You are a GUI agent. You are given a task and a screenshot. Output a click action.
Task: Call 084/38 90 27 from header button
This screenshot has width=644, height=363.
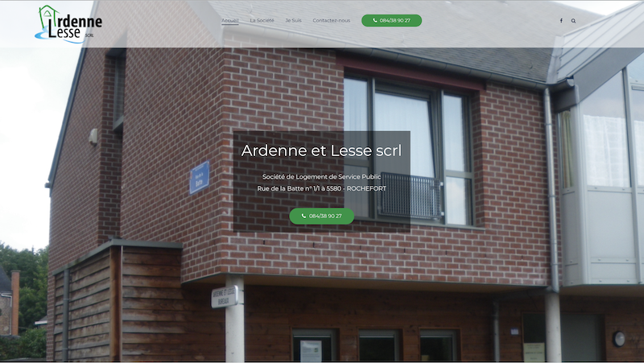coord(391,21)
